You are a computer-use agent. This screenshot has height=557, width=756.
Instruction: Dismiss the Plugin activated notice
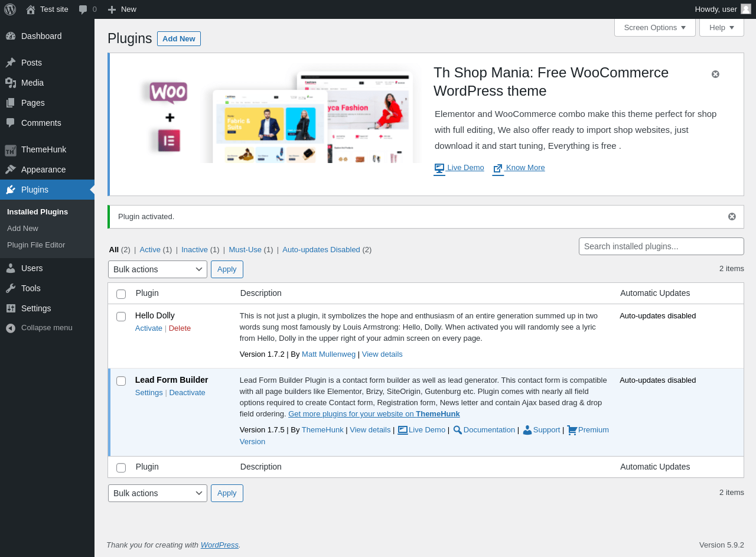(x=732, y=217)
